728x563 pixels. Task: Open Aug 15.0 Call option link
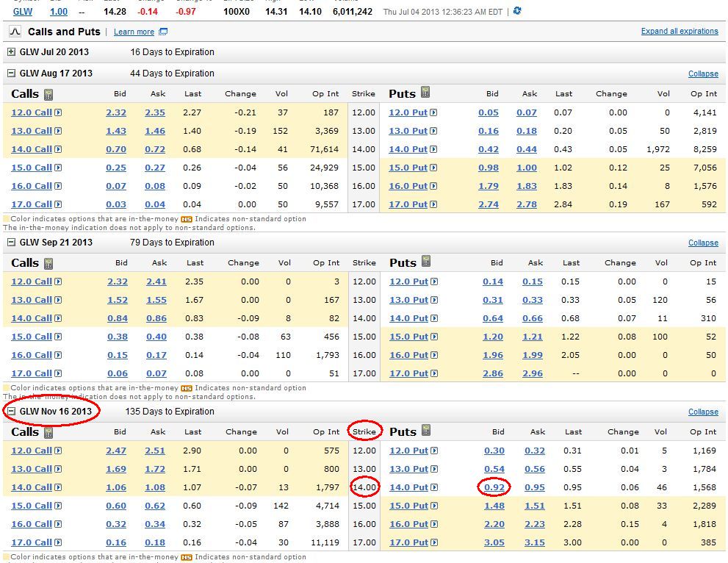click(32, 168)
